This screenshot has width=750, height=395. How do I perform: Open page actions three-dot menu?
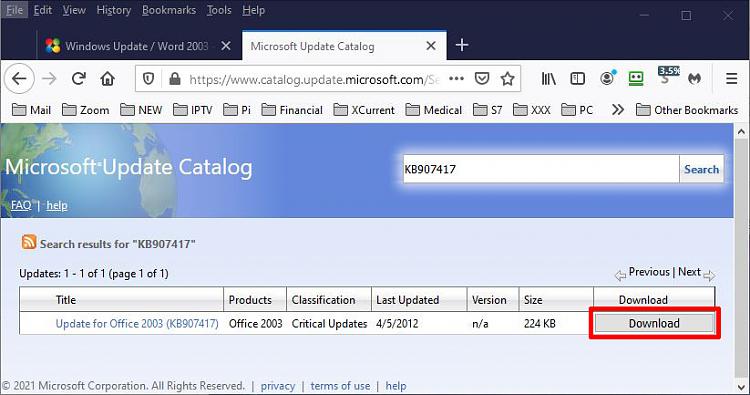click(456, 78)
